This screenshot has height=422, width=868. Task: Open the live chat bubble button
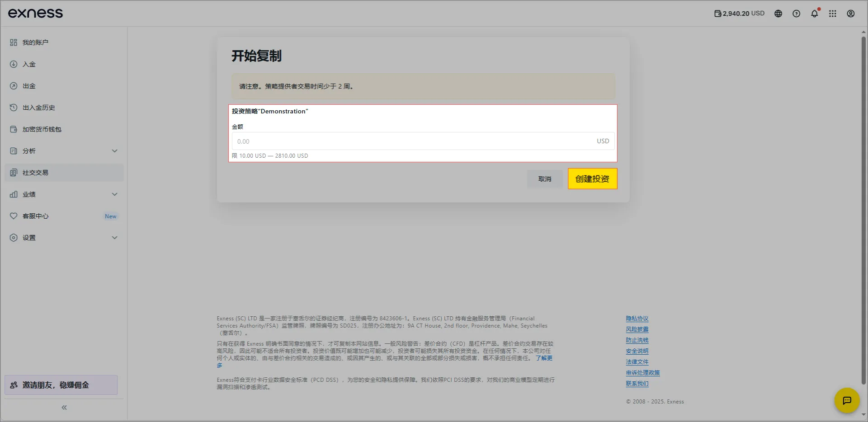click(847, 400)
